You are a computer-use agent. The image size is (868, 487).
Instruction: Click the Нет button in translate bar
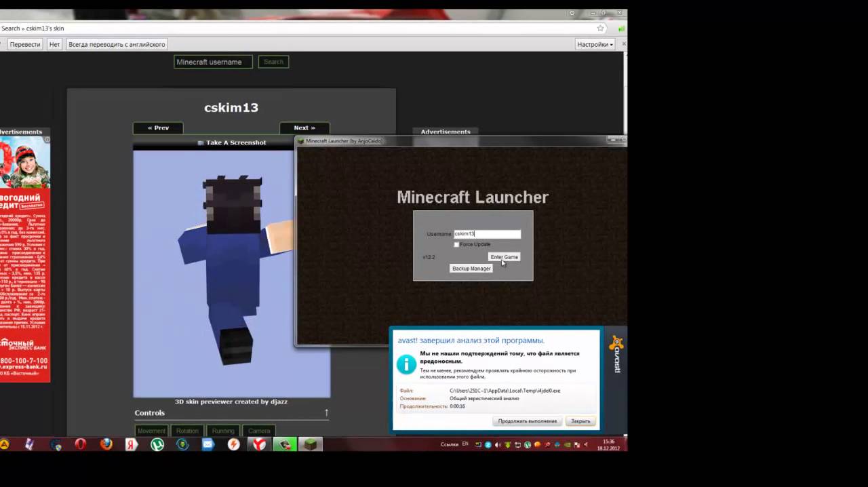55,44
